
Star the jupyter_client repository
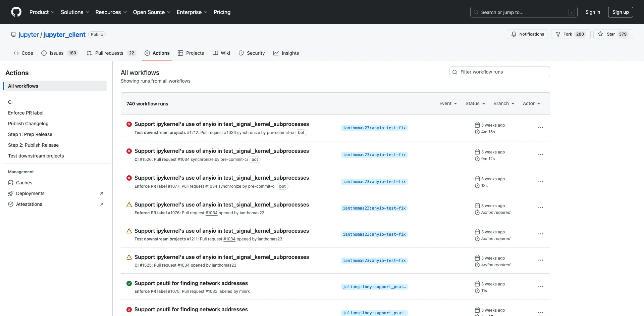613,34
